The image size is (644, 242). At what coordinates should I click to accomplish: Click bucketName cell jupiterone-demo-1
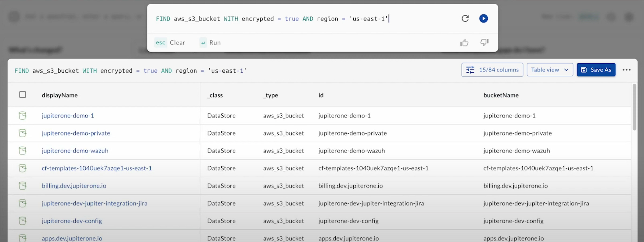[509, 116]
